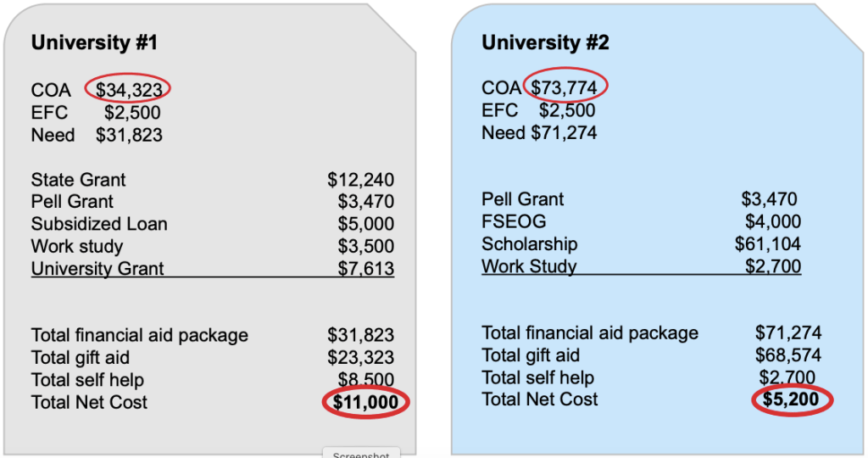This screenshot has height=458, width=868.
Task: Click the State Grant label
Action: (78, 180)
